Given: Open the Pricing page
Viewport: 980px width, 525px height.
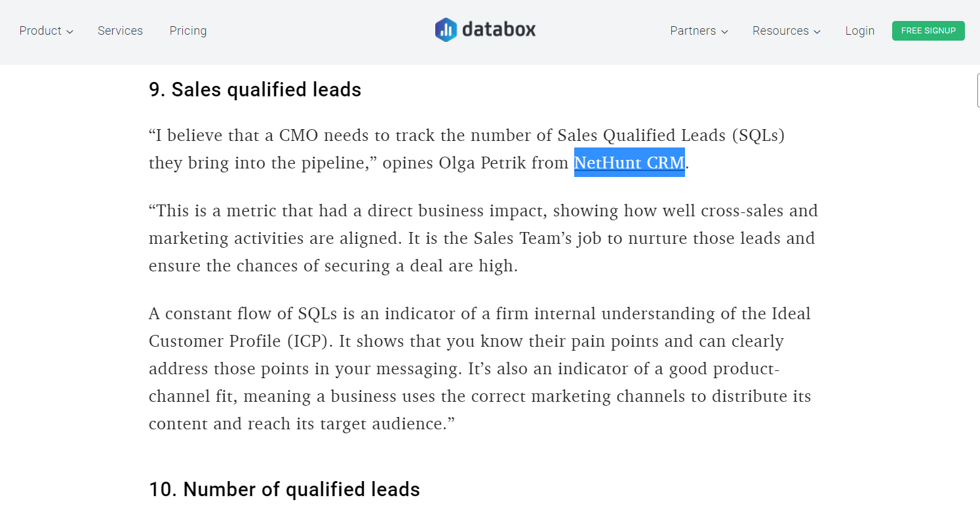Looking at the screenshot, I should pos(188,31).
